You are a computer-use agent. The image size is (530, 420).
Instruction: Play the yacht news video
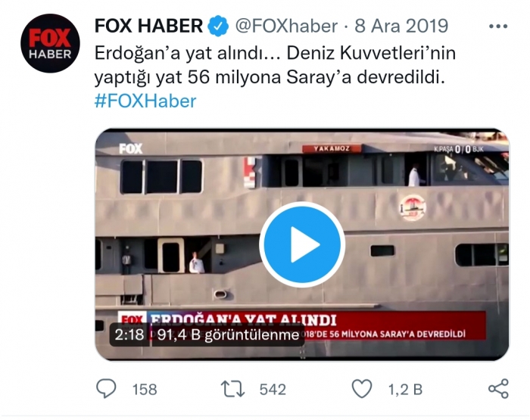point(302,244)
